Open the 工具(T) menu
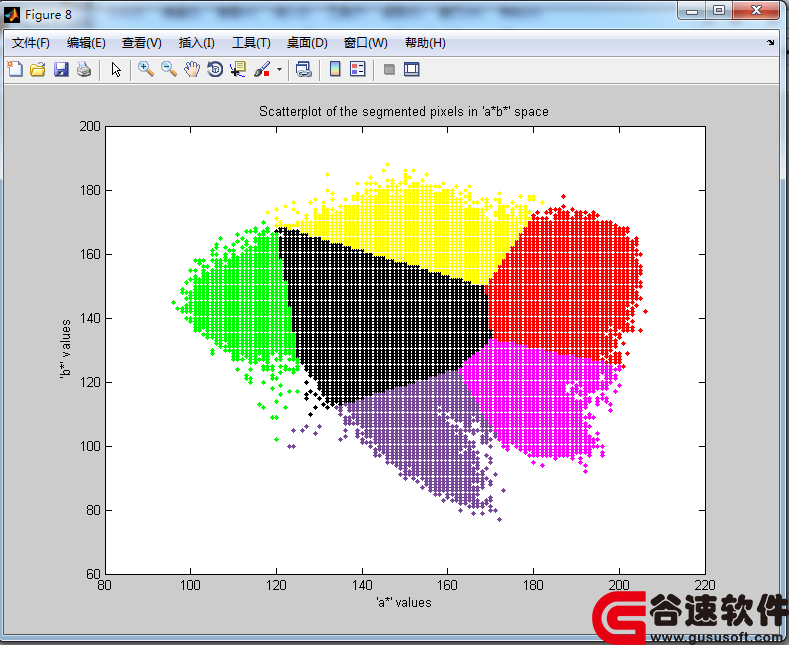The width and height of the screenshot is (789, 645). 251,43
